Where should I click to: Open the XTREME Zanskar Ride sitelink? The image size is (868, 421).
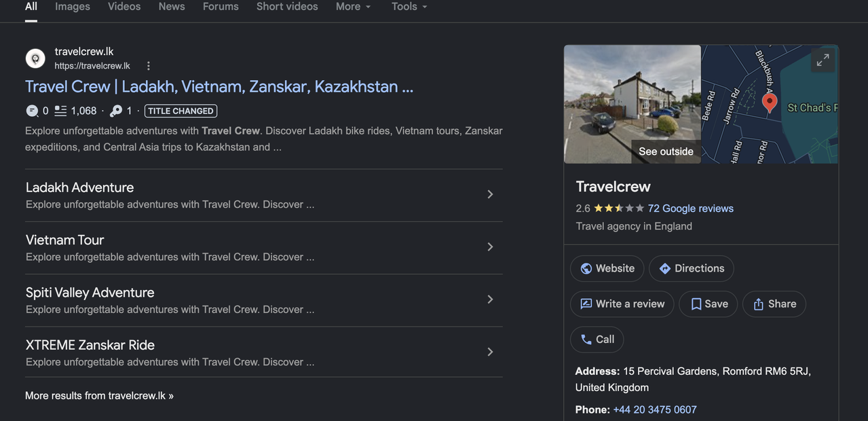(x=90, y=345)
